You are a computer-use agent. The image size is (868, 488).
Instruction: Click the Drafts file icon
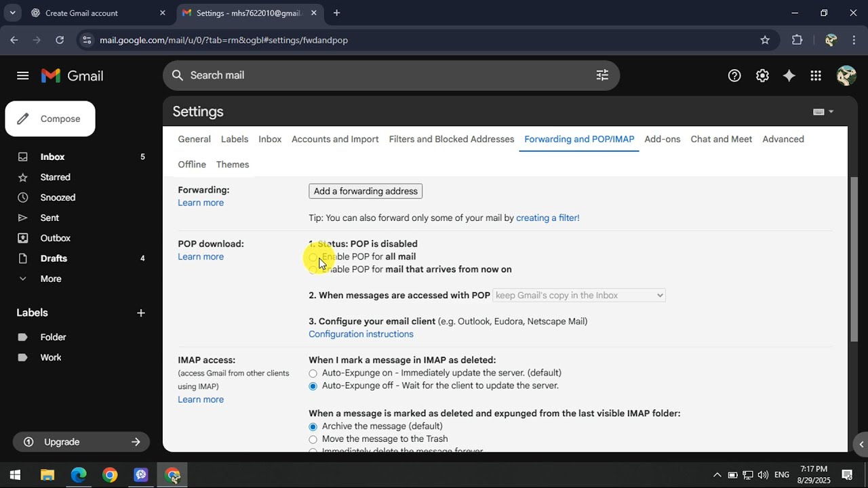coord(23,258)
